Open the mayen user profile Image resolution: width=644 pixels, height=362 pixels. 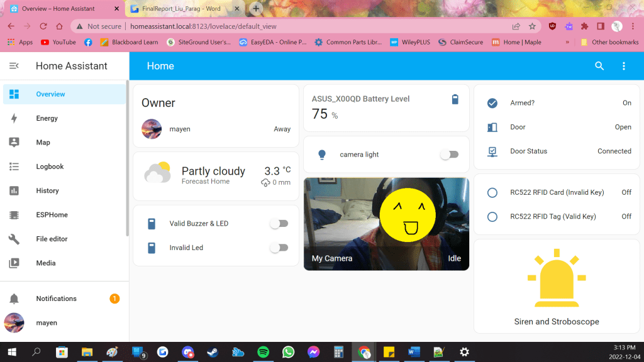point(47,322)
